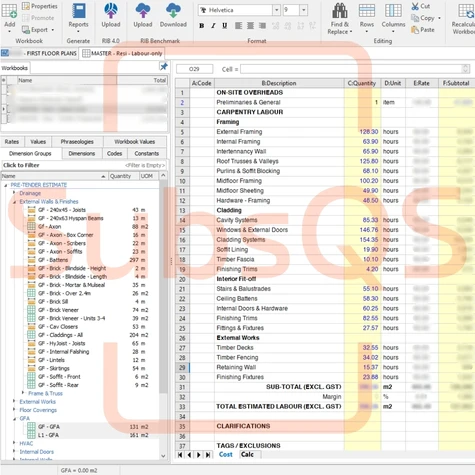This screenshot has width=475, height=475.
Task: Click the Click to Filter bar
Action: tap(83, 165)
